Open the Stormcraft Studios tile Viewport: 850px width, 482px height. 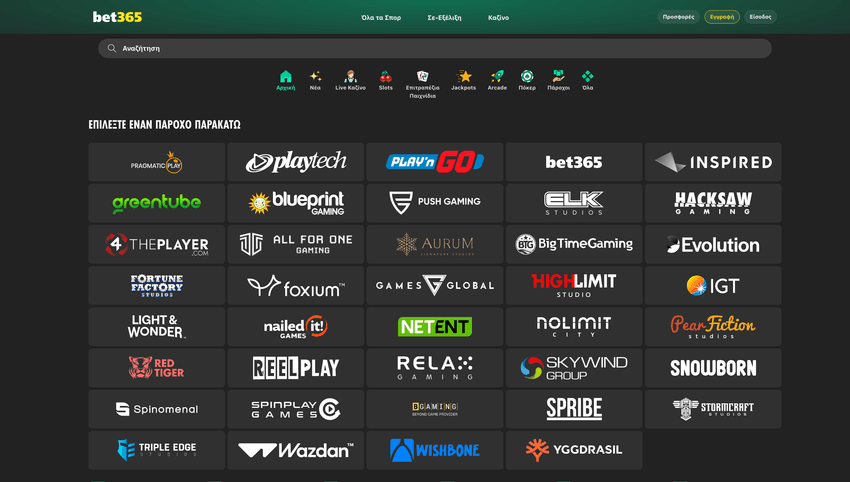coord(713,409)
